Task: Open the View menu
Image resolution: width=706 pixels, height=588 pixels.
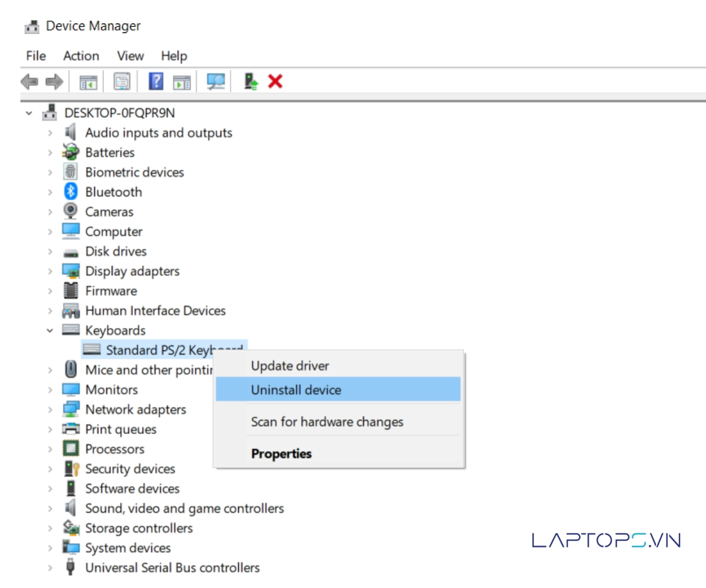Action: [130, 56]
